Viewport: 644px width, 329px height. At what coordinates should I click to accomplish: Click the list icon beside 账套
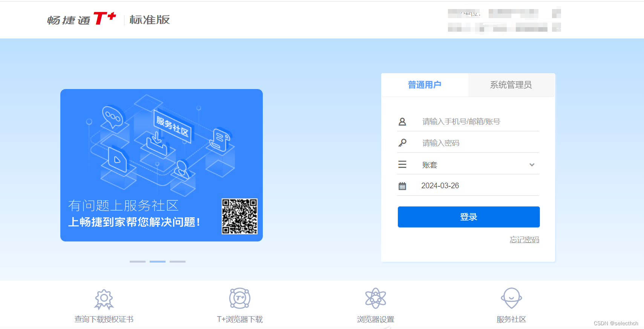pyautogui.click(x=402, y=164)
